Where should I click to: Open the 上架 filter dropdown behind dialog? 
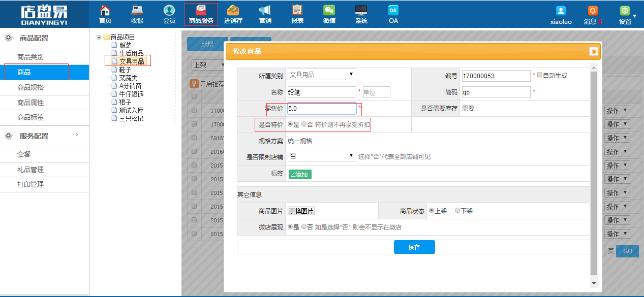208,65
